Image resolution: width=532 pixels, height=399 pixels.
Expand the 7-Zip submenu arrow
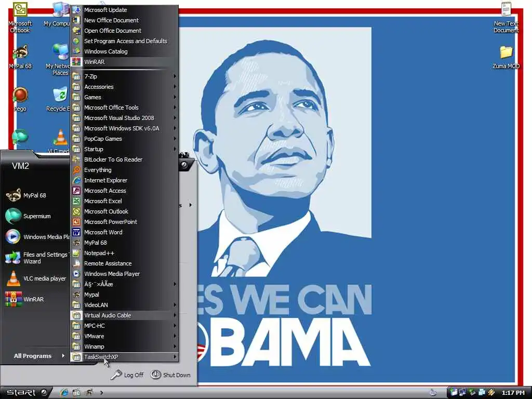[175, 76]
